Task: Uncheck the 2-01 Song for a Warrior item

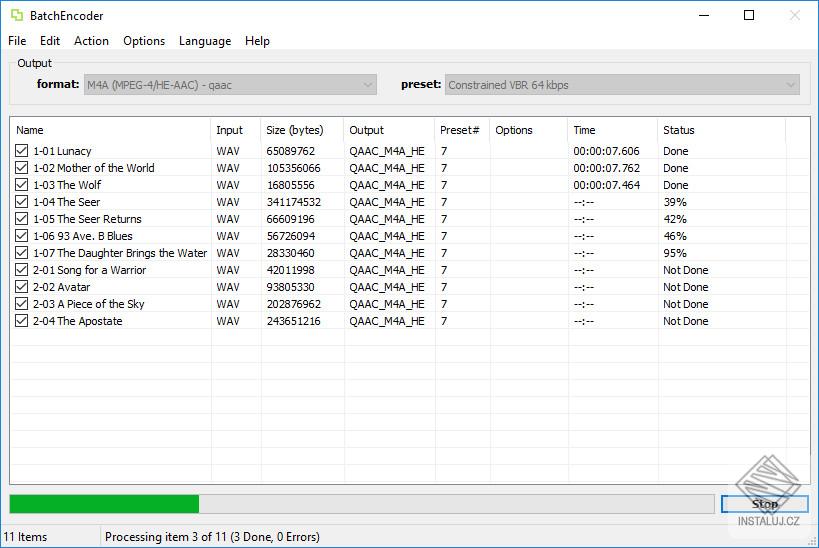Action: click(x=21, y=270)
